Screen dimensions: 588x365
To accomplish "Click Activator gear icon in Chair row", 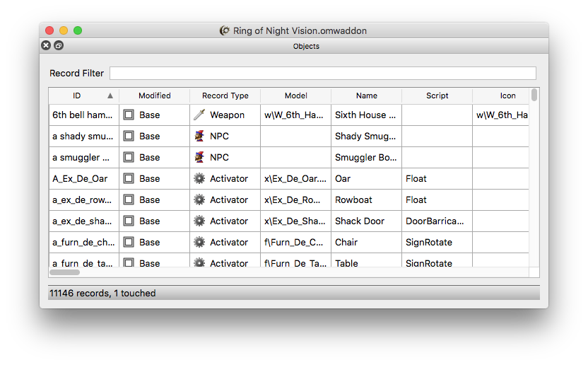I will click(x=199, y=242).
